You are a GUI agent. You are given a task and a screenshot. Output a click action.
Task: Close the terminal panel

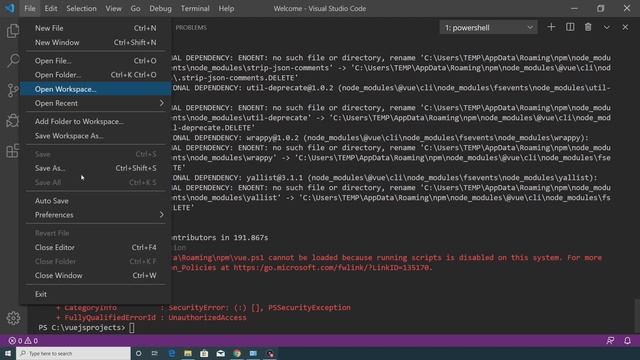tap(625, 27)
